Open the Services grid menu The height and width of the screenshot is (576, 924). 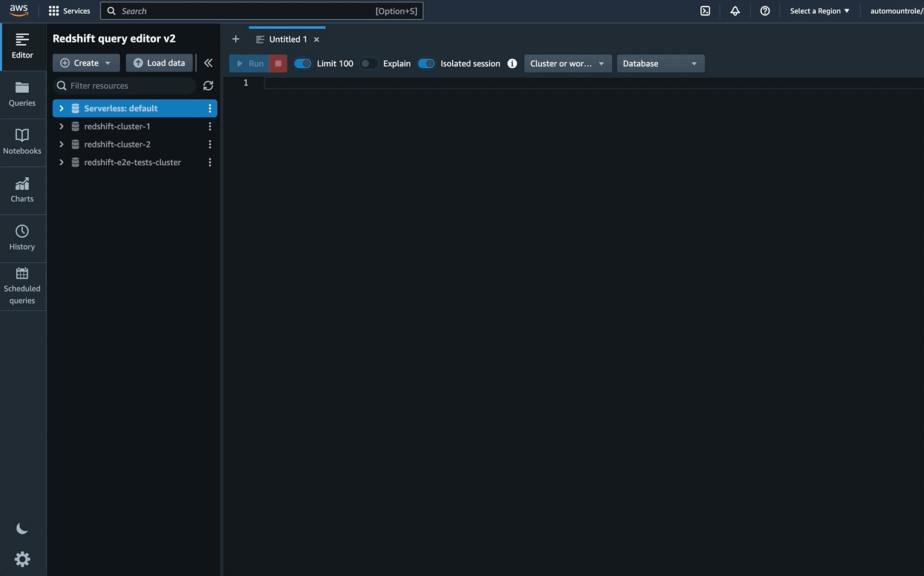[69, 11]
